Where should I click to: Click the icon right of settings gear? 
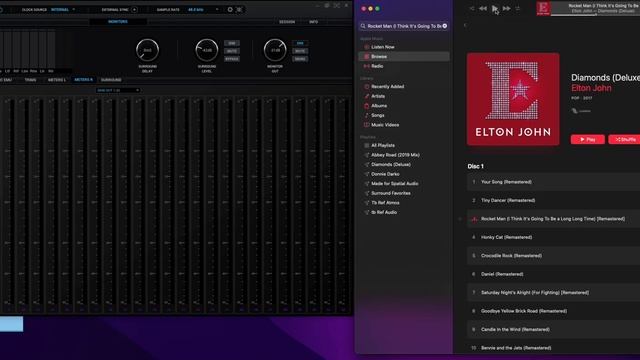tap(240, 9)
